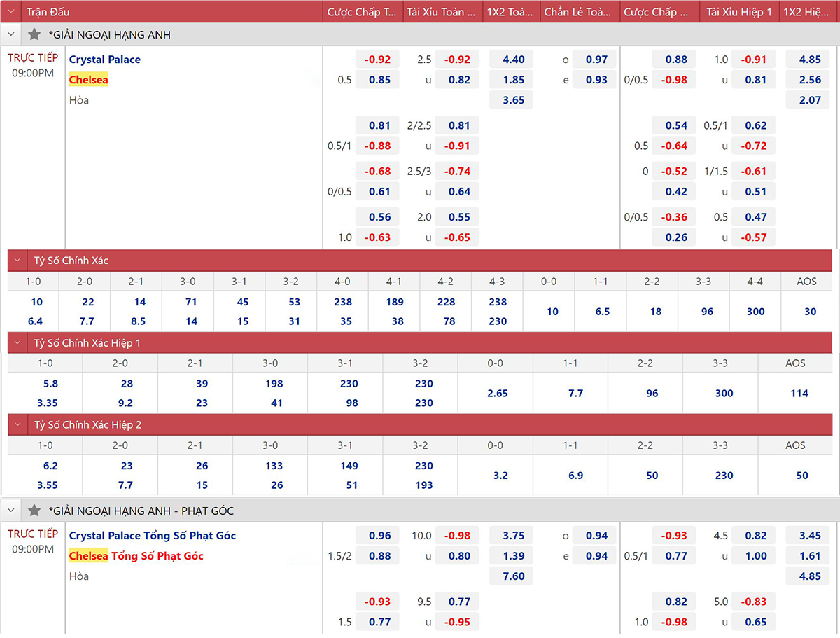
Task: Choose the 2.65 odds for first-half 0-0
Action: click(x=497, y=394)
